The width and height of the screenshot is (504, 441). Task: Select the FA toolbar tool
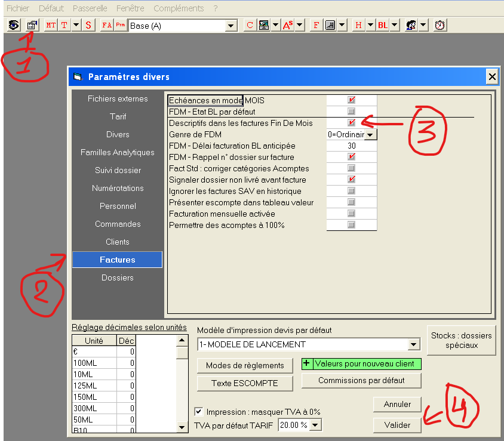point(106,25)
